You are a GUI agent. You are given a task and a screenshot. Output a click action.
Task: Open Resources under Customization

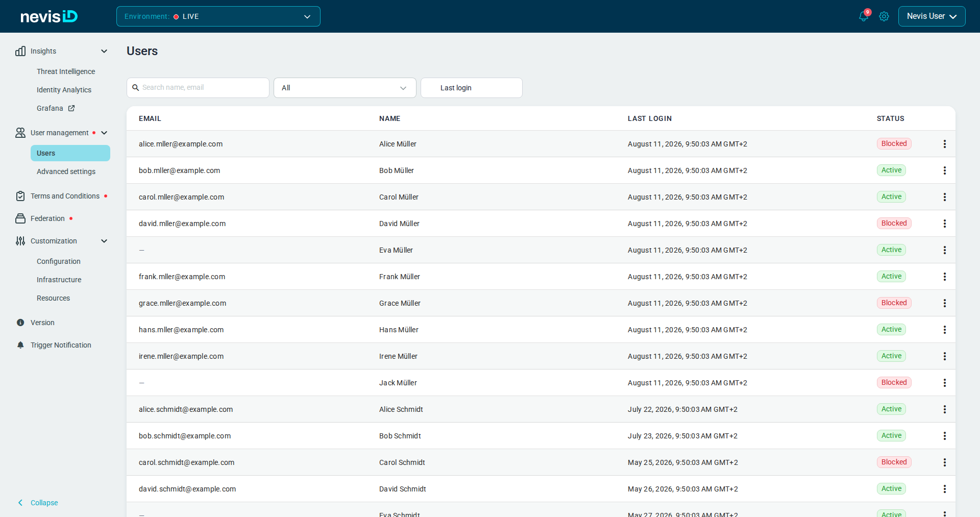pos(53,298)
